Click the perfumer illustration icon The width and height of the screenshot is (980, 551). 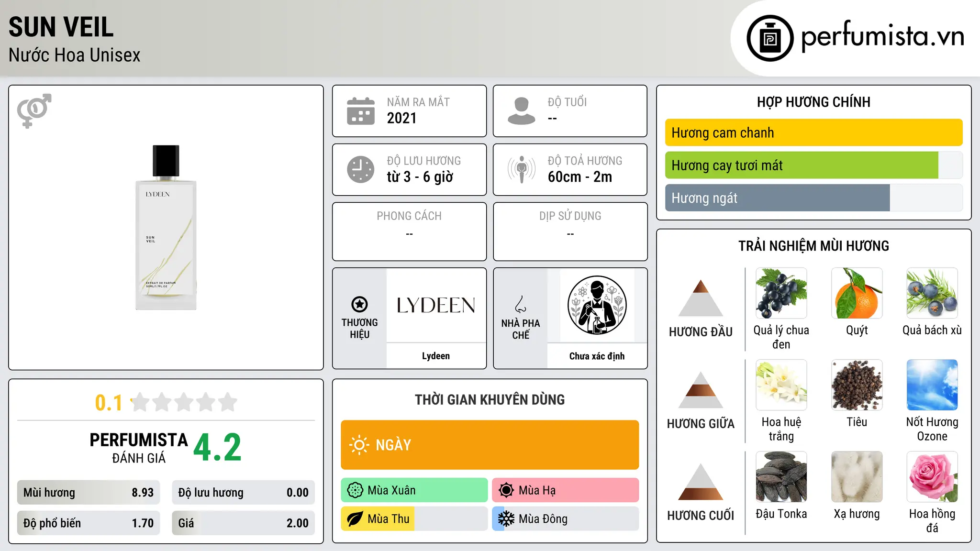[x=597, y=305]
